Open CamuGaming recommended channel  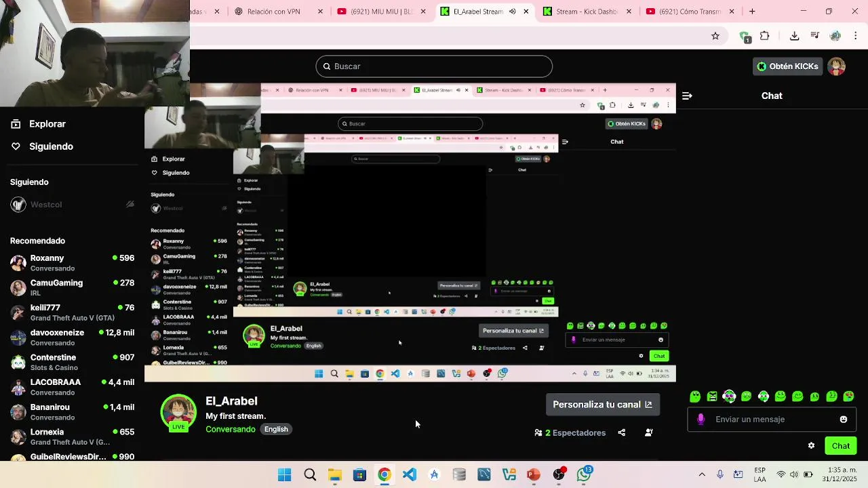(72, 287)
